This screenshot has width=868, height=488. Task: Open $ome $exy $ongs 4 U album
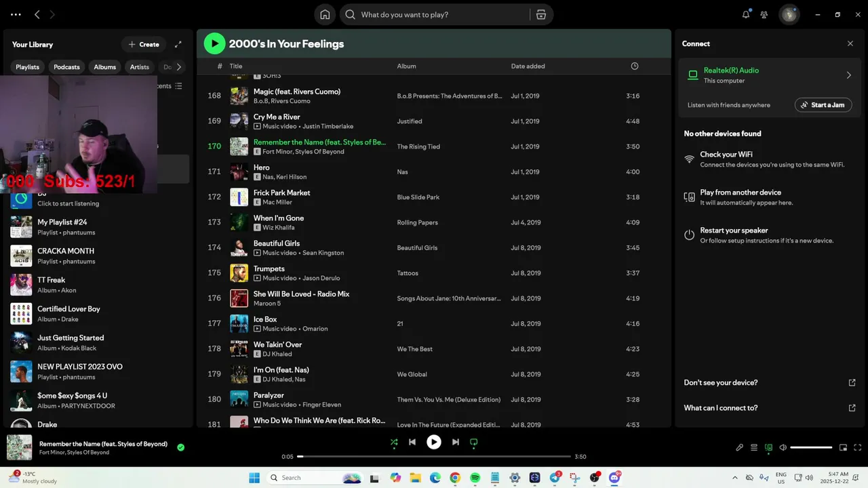pos(98,401)
